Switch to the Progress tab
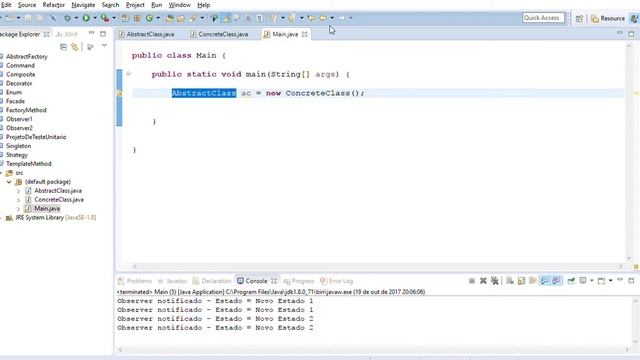Image resolution: width=640 pixels, height=360 pixels. pyautogui.click(x=299, y=281)
